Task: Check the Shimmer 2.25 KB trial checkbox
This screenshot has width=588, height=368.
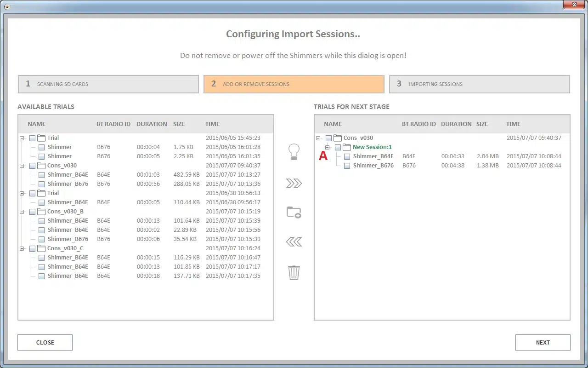Action: (41, 156)
